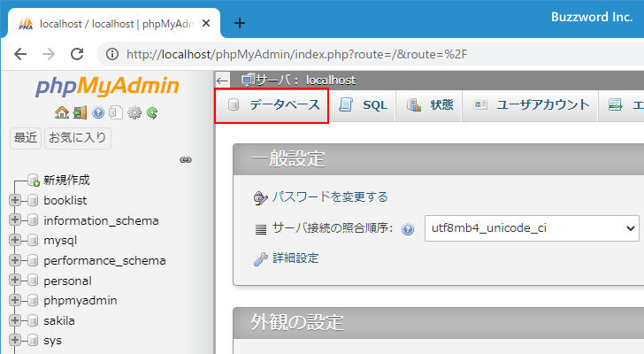The height and width of the screenshot is (354, 644).
Task: Open the データベース tab
Action: coord(272,105)
